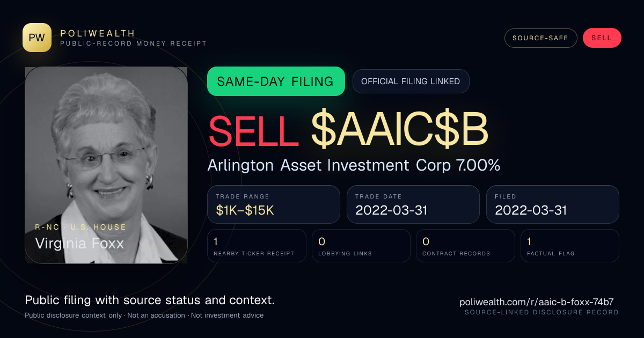Screen dimensions: 644x338
Task: Visit poliwealth.com/r/aaic-b-foxx-74b7 link
Action: coord(537,302)
